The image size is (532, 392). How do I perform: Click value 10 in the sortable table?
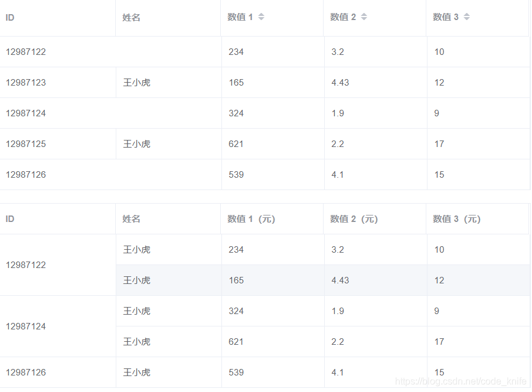coord(439,51)
